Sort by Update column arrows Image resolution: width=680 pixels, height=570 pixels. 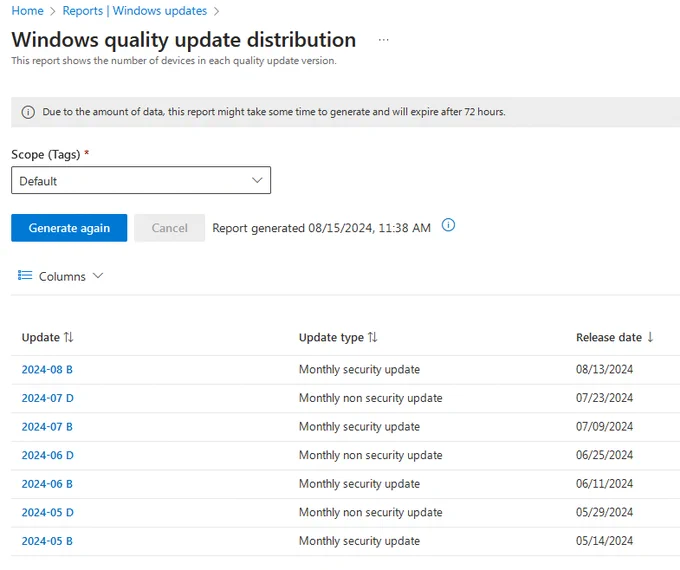pyautogui.click(x=69, y=337)
